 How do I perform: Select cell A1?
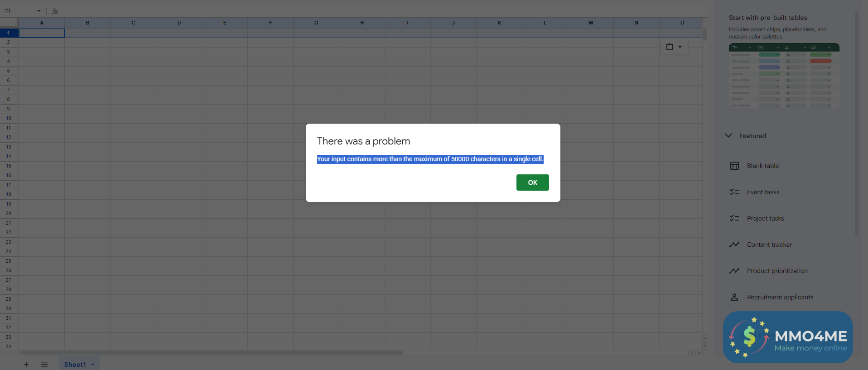(42, 33)
